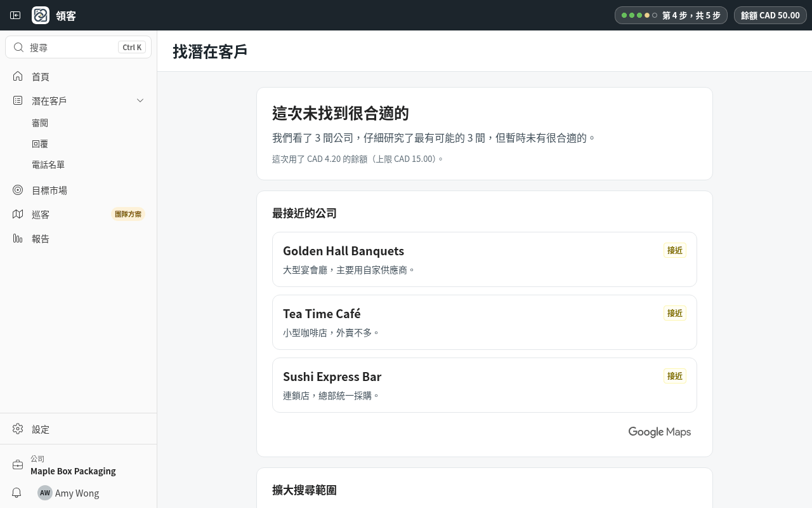Image resolution: width=812 pixels, height=508 pixels.
Task: Click the 巡客 map icon
Action: tap(18, 214)
